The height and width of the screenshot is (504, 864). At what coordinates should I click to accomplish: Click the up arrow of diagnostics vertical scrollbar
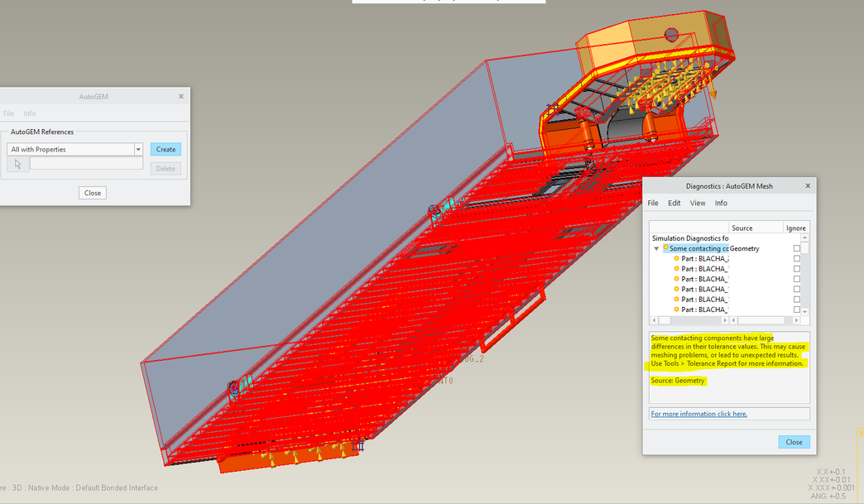(x=805, y=238)
